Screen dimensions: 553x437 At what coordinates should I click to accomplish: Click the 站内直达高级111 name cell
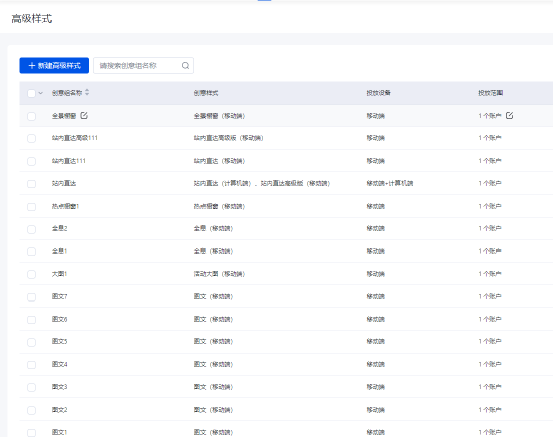(75, 138)
